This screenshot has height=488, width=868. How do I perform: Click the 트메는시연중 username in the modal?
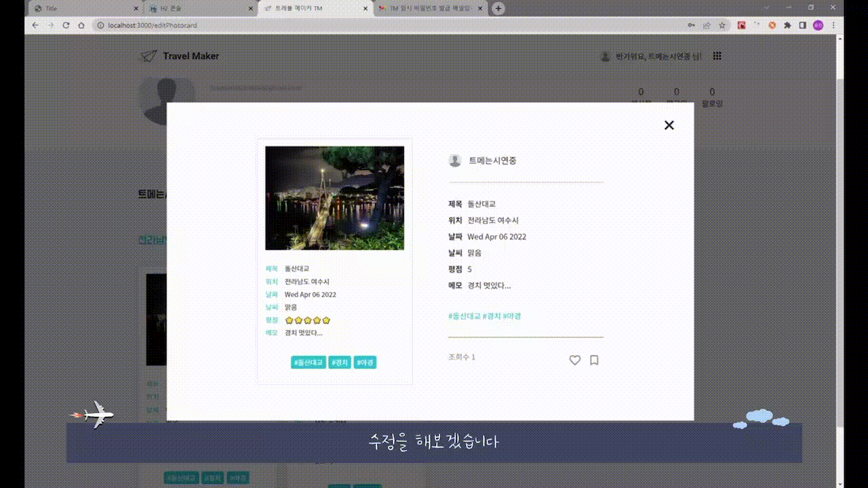(x=493, y=161)
